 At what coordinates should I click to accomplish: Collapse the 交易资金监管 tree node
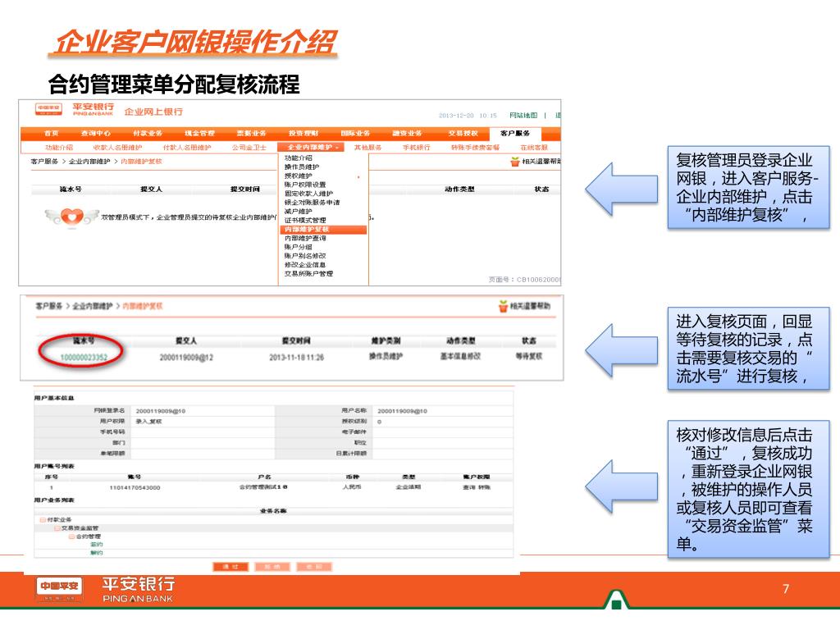click(57, 528)
